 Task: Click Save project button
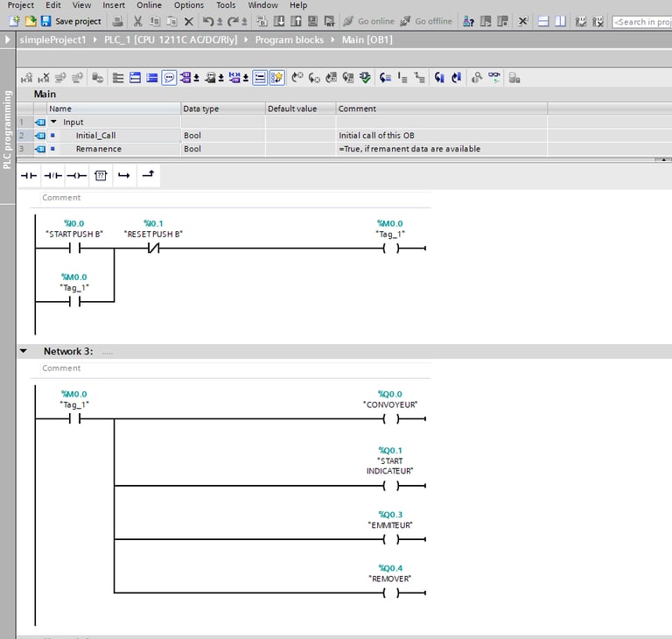click(x=71, y=21)
